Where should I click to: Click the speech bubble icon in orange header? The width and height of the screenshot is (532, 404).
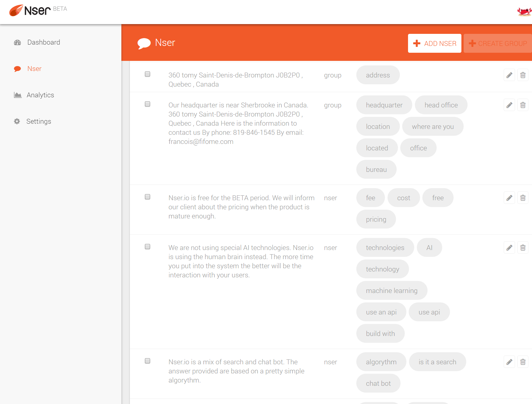click(144, 43)
